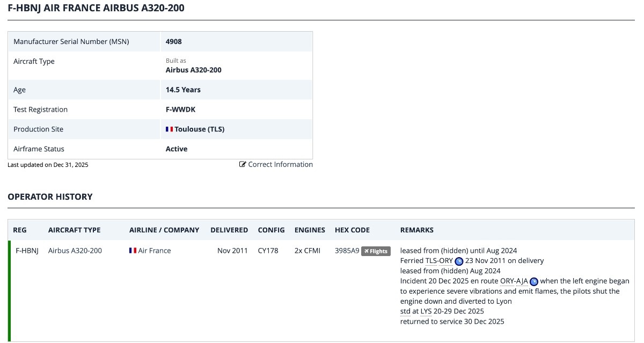Click the Test Registration label
644x343 pixels.
click(41, 110)
